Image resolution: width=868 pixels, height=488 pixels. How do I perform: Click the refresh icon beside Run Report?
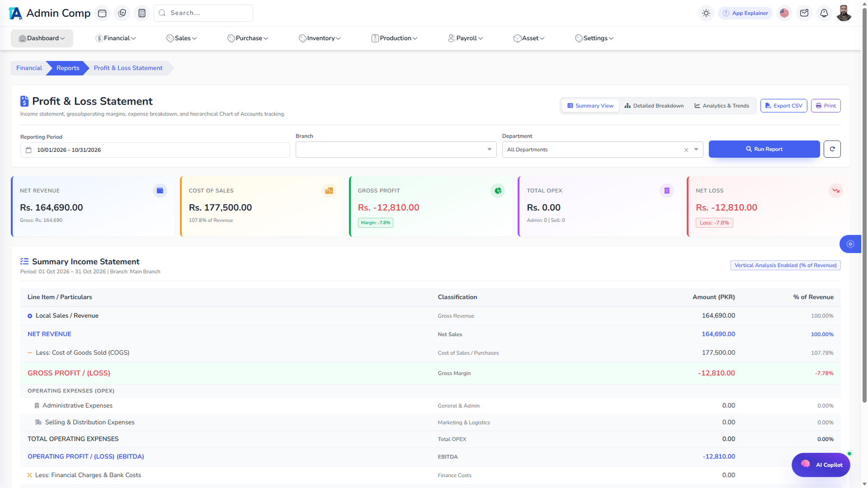(x=832, y=149)
